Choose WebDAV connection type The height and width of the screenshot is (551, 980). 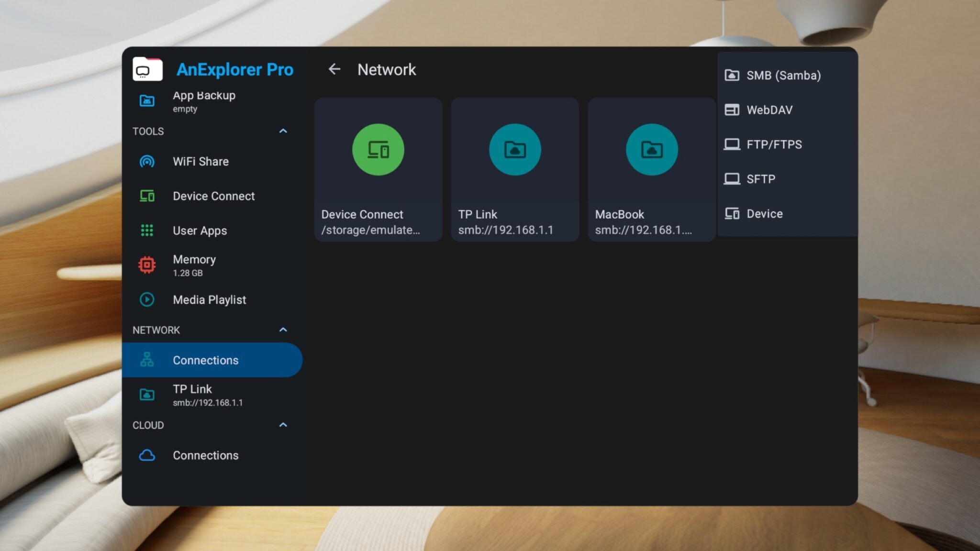tap(769, 110)
